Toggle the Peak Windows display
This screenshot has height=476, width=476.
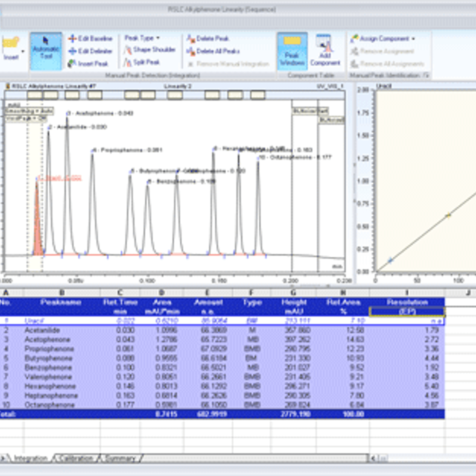(292, 51)
